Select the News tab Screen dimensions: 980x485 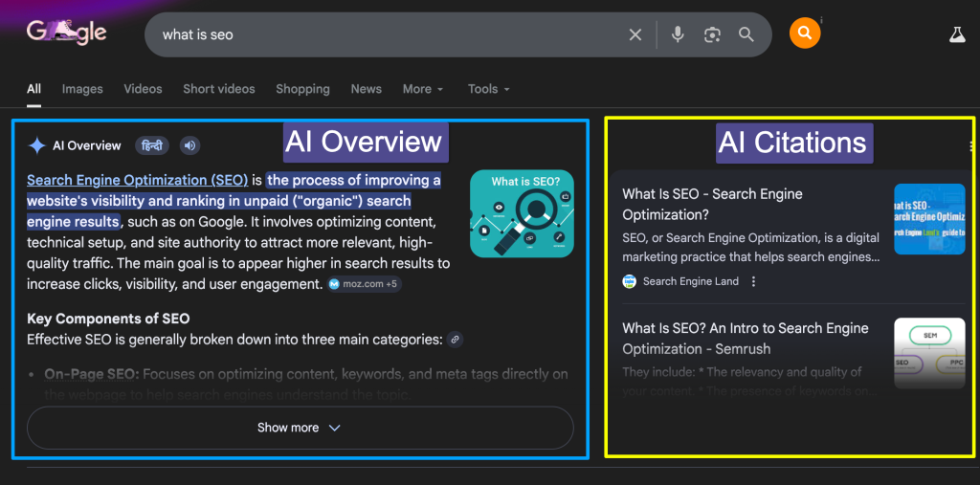point(366,89)
